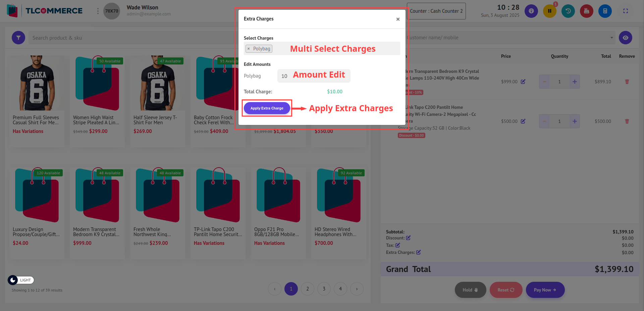Screen dimensions: 644x311
Task: Edit the cart Discount amount
Action: [x=408, y=238]
